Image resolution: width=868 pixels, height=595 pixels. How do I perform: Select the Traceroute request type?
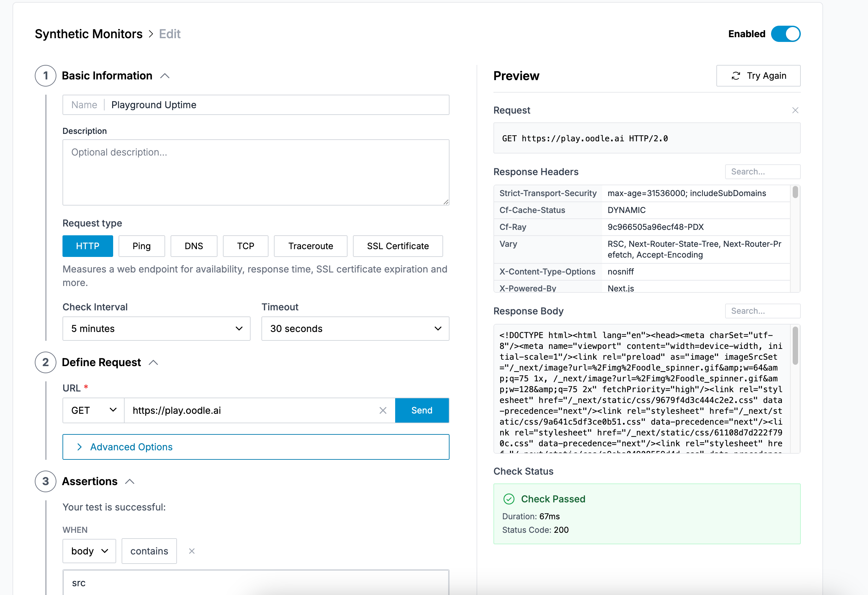tap(310, 246)
